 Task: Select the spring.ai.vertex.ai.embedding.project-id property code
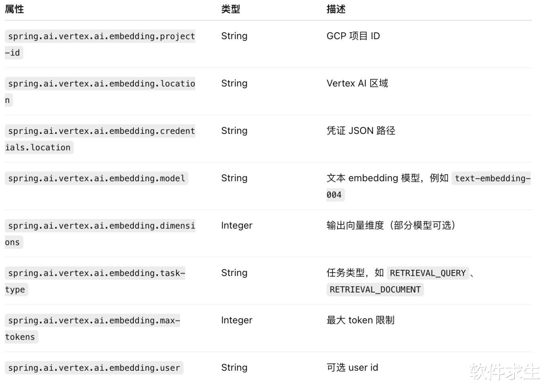pos(101,36)
